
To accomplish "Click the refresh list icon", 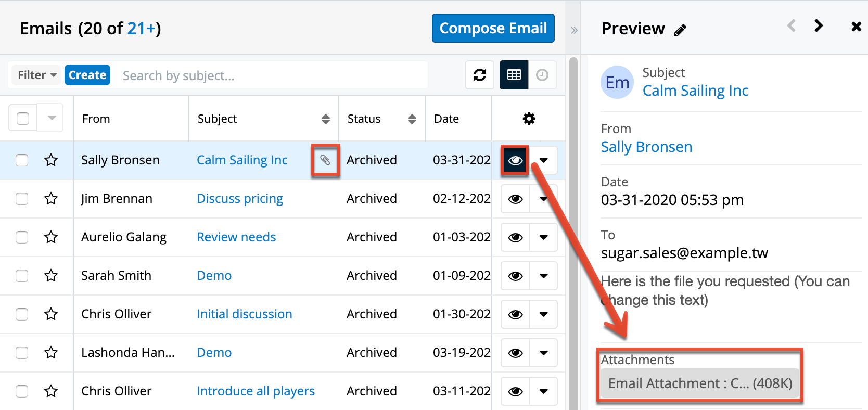I will (479, 75).
